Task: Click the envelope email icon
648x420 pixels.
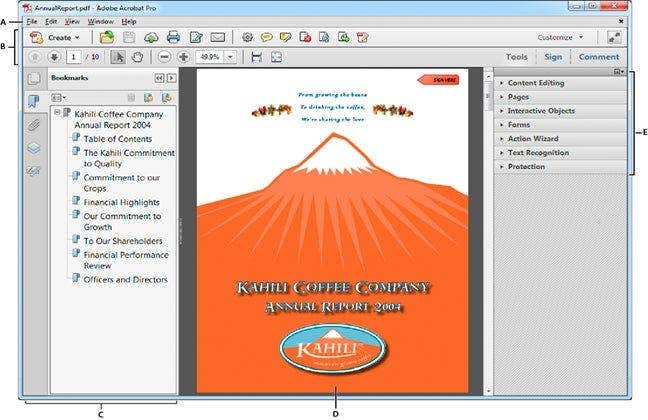Action: (x=217, y=37)
